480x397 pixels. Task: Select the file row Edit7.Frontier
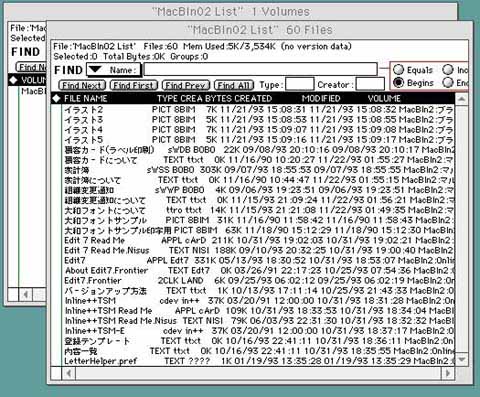coord(259,280)
